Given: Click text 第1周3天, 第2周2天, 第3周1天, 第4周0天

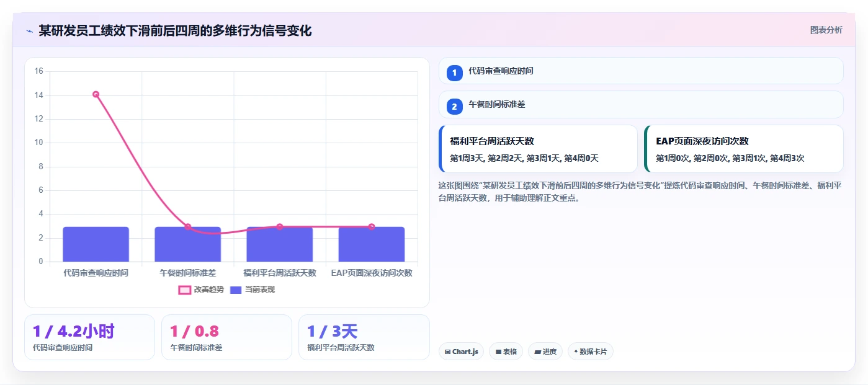Looking at the screenshot, I should (524, 159).
